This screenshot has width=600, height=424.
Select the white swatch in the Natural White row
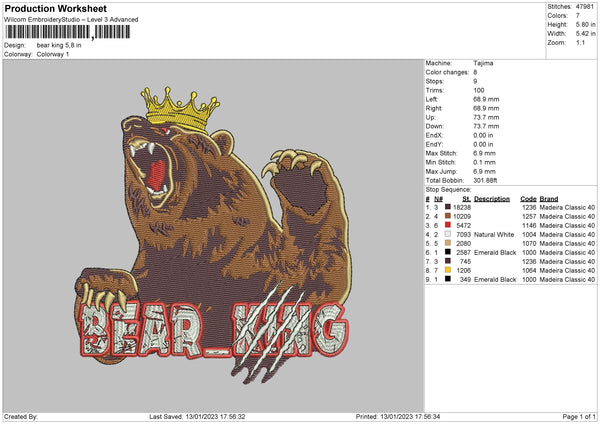(447, 234)
